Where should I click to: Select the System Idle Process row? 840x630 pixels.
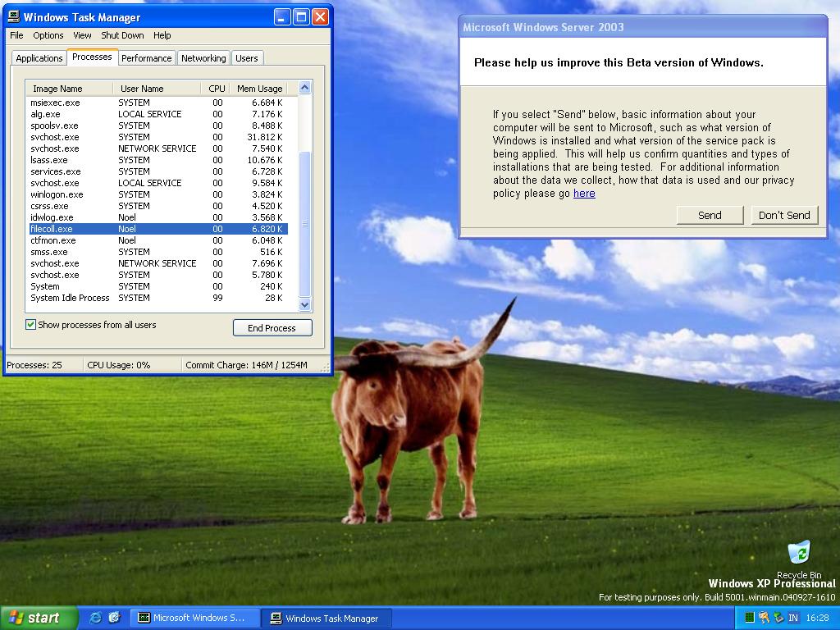tap(158, 298)
